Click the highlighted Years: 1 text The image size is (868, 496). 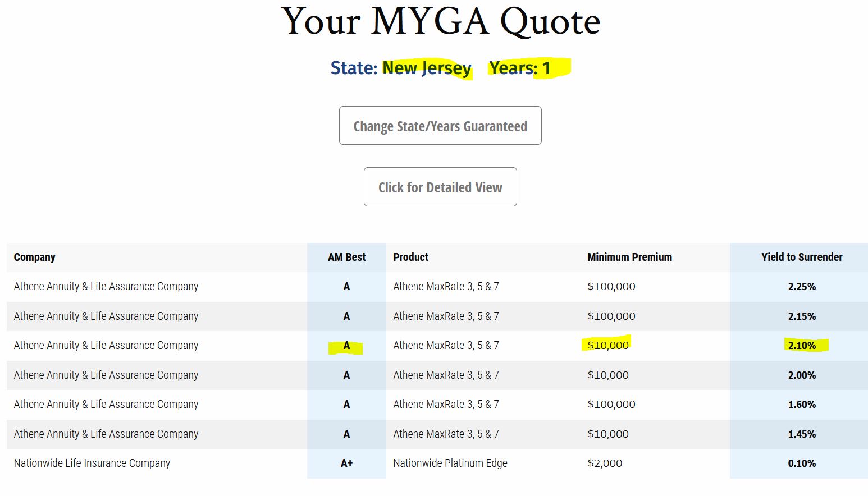tap(520, 68)
